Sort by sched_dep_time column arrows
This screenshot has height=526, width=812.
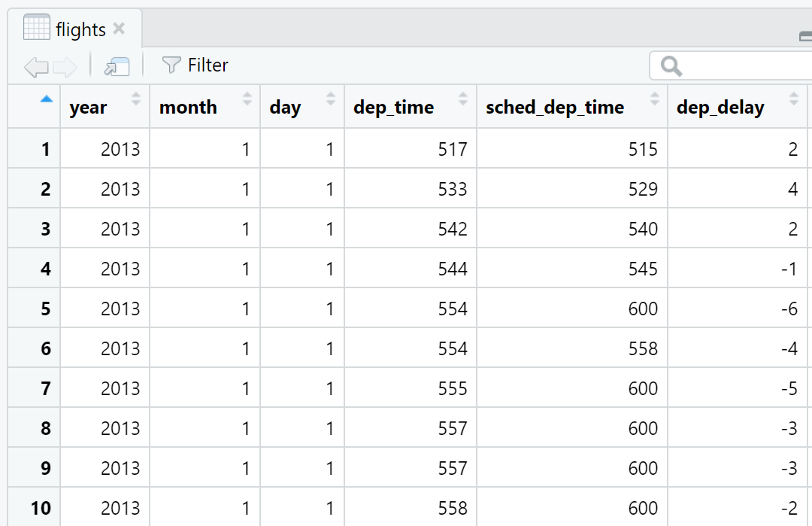[x=654, y=99]
